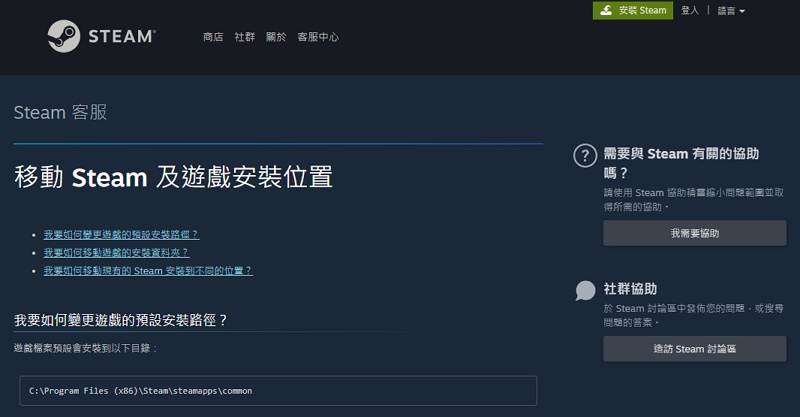Click the 社群協助 heading
Viewport: 800px width, 417px height.
pos(630,289)
